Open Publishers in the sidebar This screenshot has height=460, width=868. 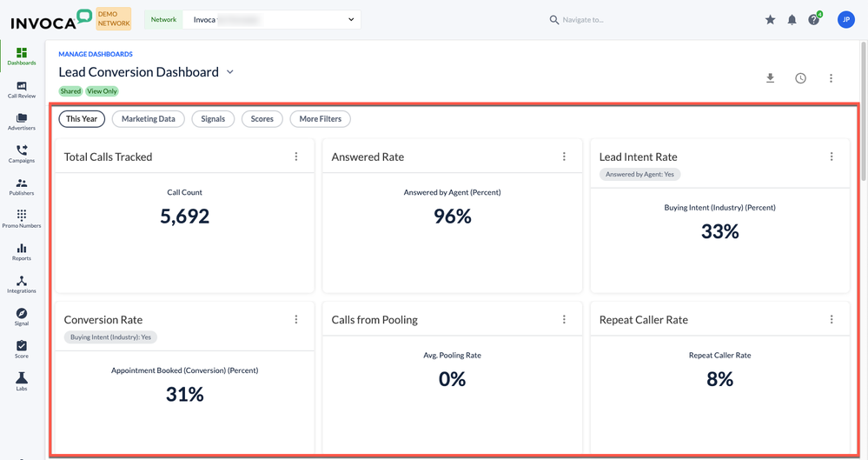pos(22,187)
